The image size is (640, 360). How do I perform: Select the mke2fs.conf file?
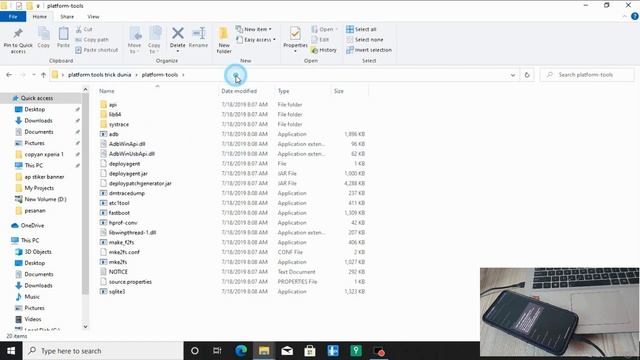[124, 252]
